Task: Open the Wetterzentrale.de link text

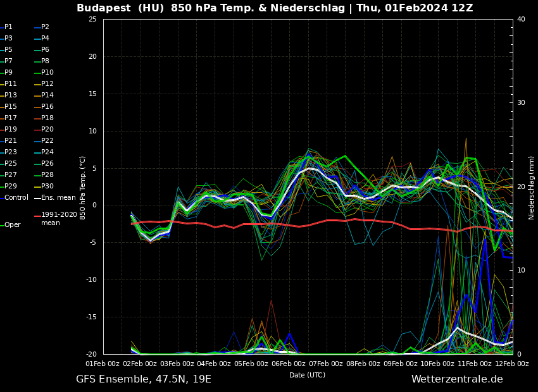Action: [x=457, y=379]
